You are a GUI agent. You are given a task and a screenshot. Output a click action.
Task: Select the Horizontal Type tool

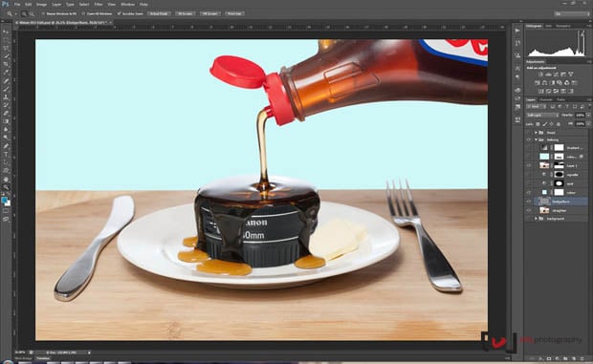6,154
